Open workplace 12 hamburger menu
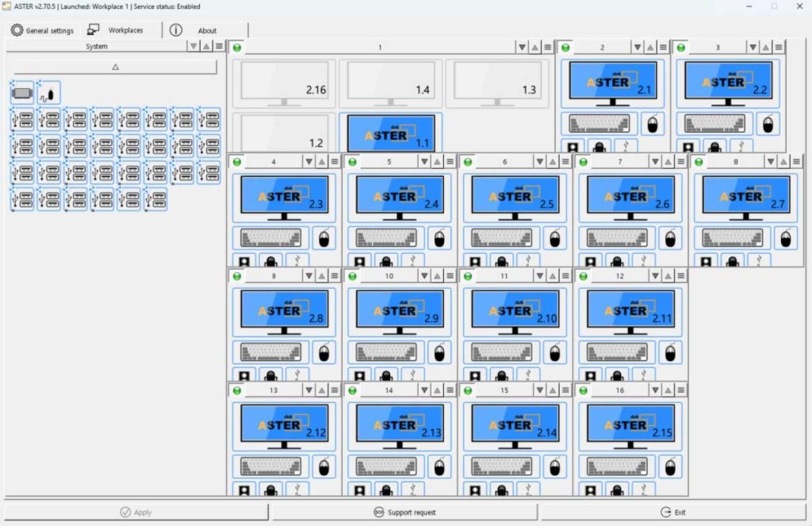812x526 pixels. tap(681, 276)
